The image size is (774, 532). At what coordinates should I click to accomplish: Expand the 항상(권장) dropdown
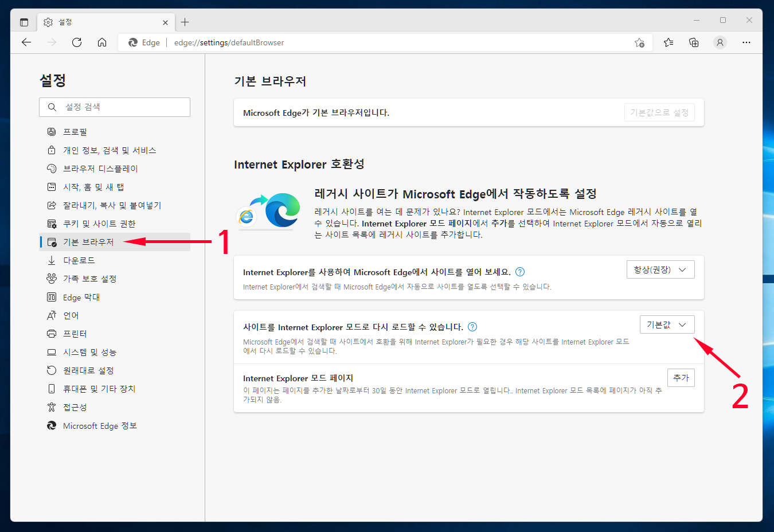tap(660, 269)
